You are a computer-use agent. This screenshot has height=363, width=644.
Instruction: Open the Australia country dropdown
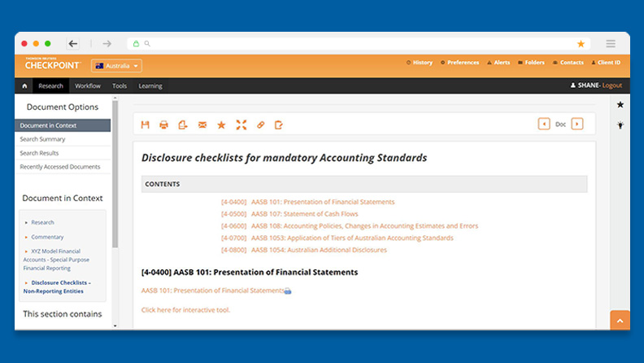(117, 66)
